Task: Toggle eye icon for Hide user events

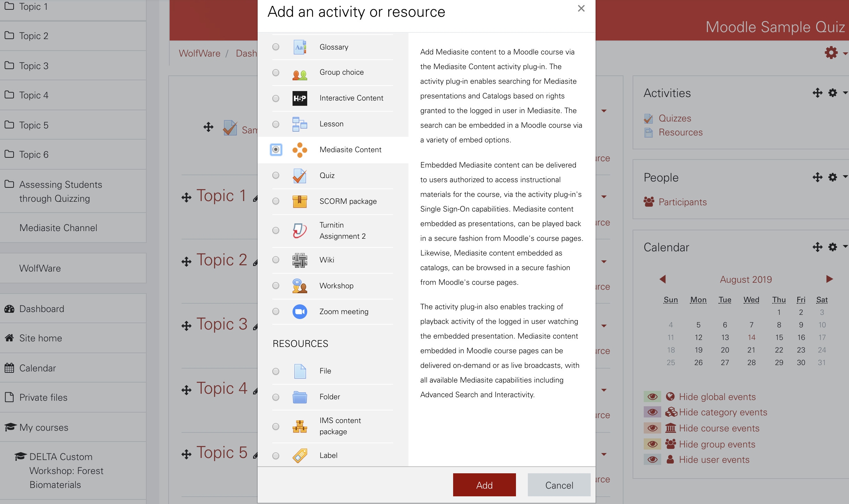Action: pyautogui.click(x=652, y=460)
